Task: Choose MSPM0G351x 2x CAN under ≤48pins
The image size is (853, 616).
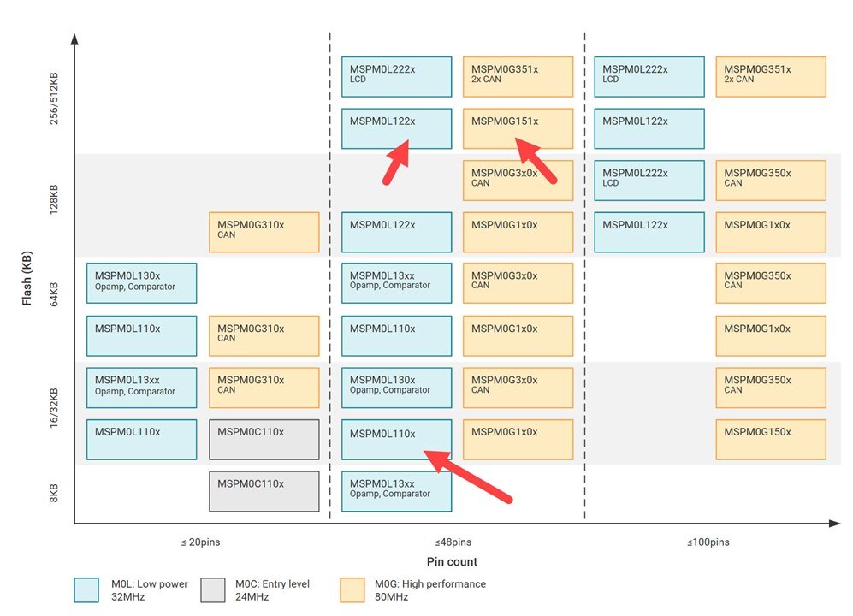Action: tap(518, 77)
